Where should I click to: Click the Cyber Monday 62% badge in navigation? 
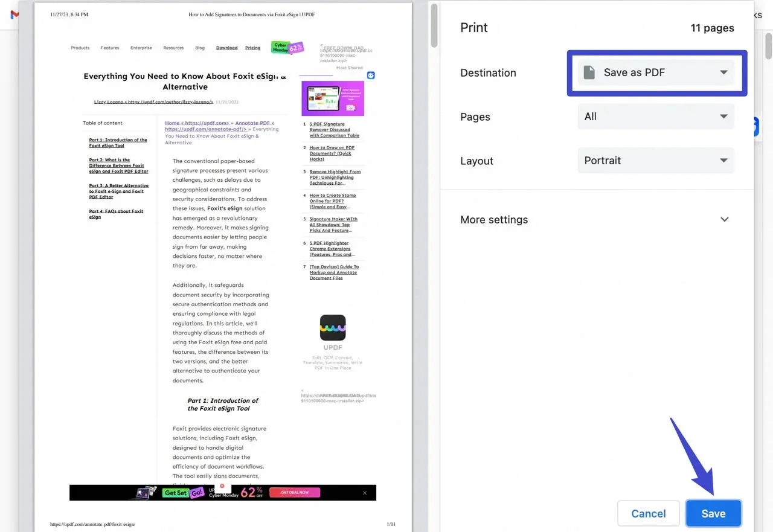[x=287, y=47]
